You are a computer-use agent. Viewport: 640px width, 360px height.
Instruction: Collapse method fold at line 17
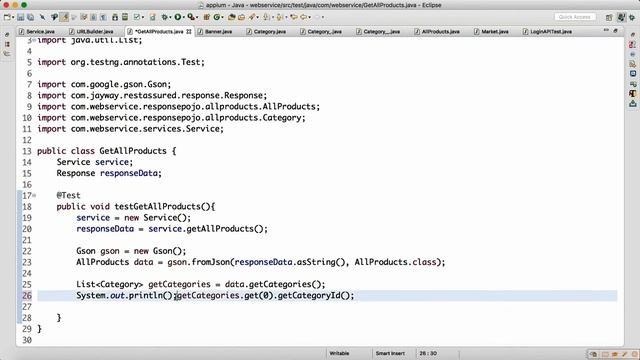[34, 196]
